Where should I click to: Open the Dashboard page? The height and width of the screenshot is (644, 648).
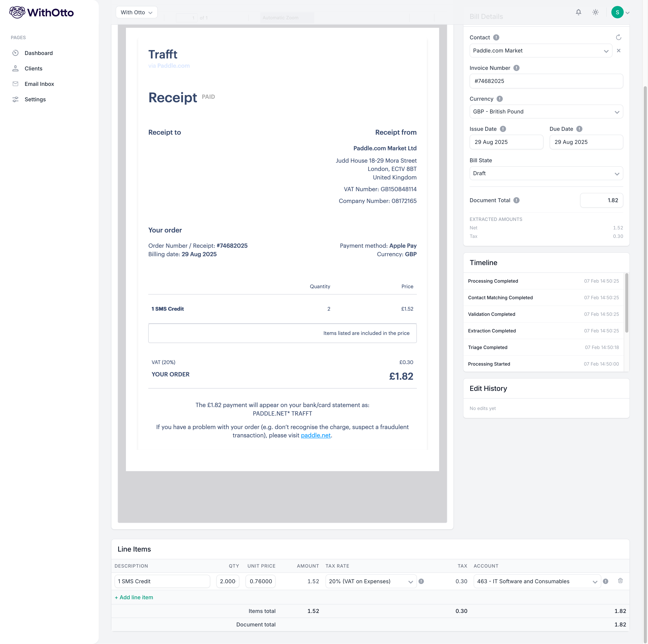(39, 53)
